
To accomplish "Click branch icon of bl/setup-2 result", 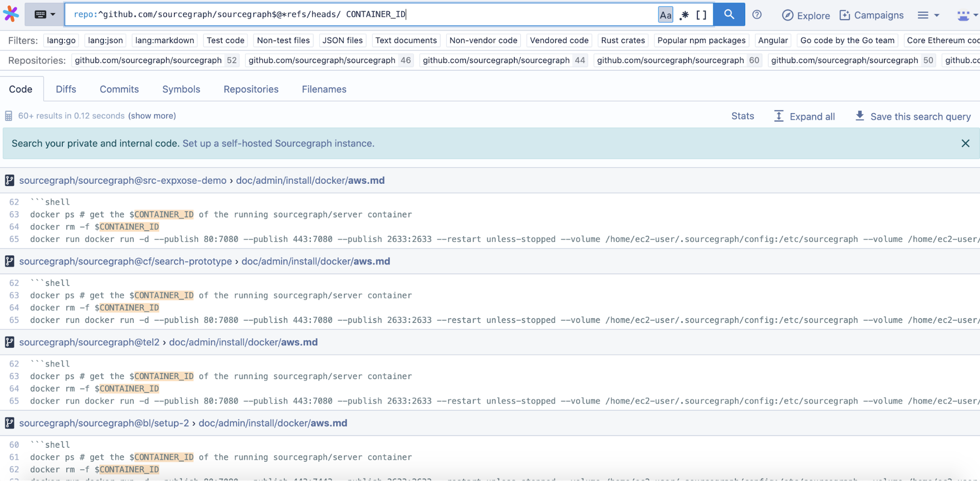I will pos(9,423).
